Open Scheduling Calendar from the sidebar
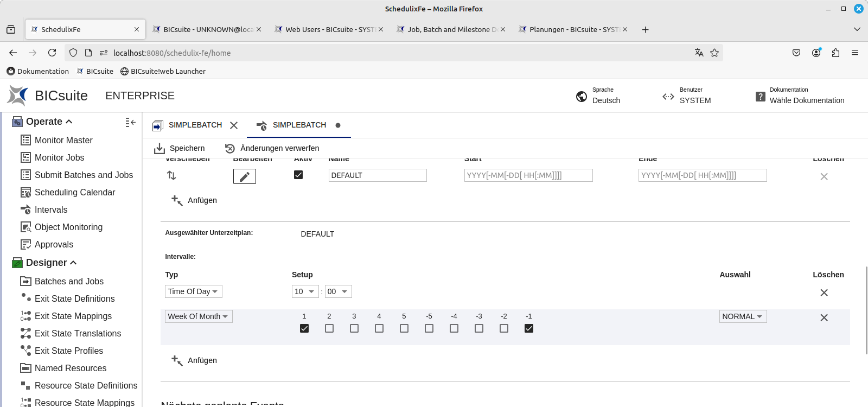 click(x=74, y=192)
